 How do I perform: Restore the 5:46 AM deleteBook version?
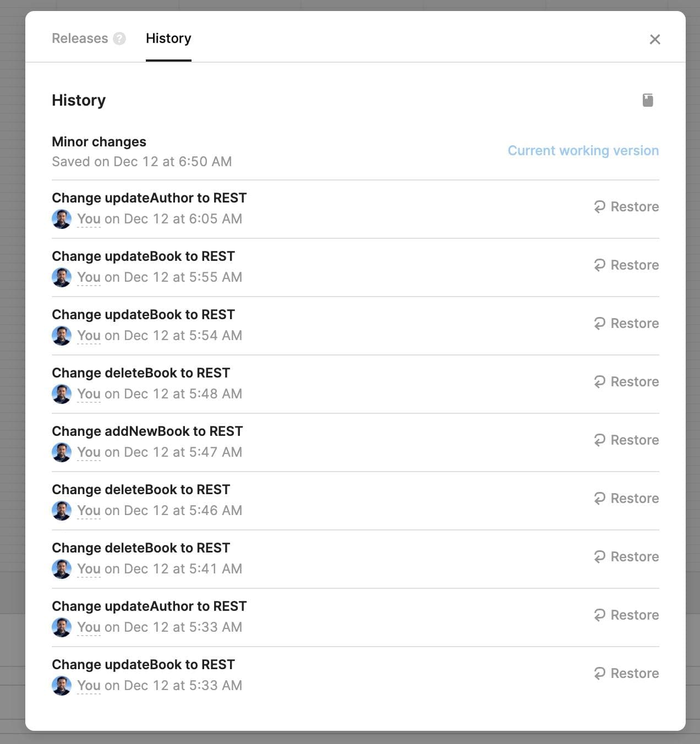point(626,499)
